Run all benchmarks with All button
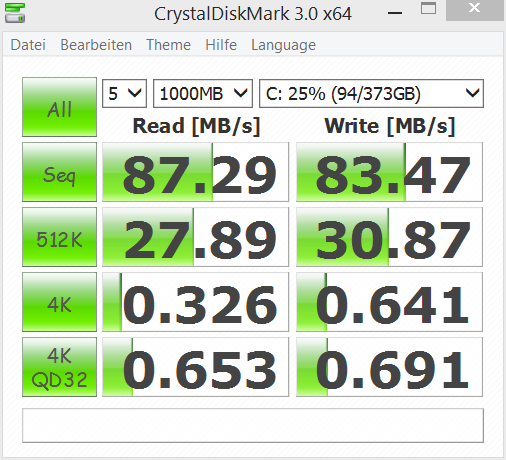 59,107
